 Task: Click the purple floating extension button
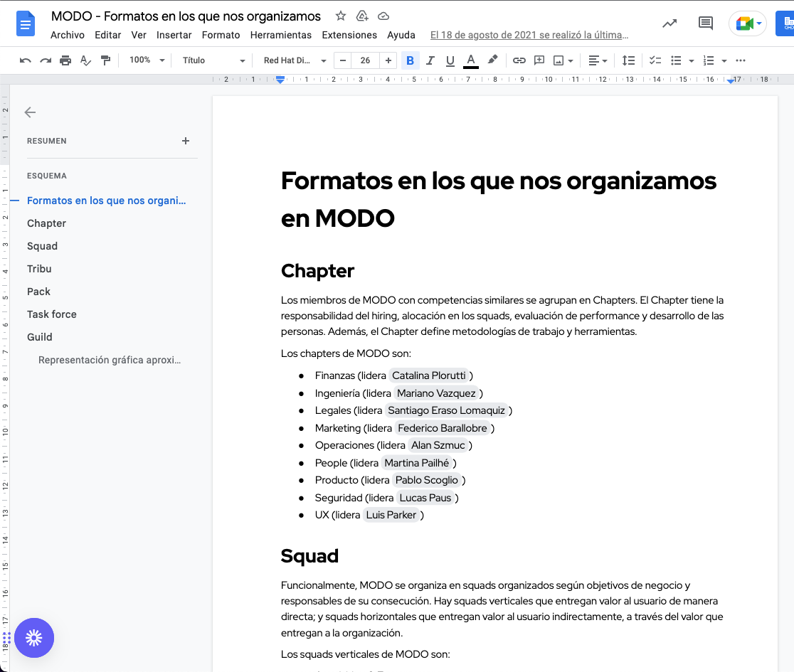coord(34,638)
